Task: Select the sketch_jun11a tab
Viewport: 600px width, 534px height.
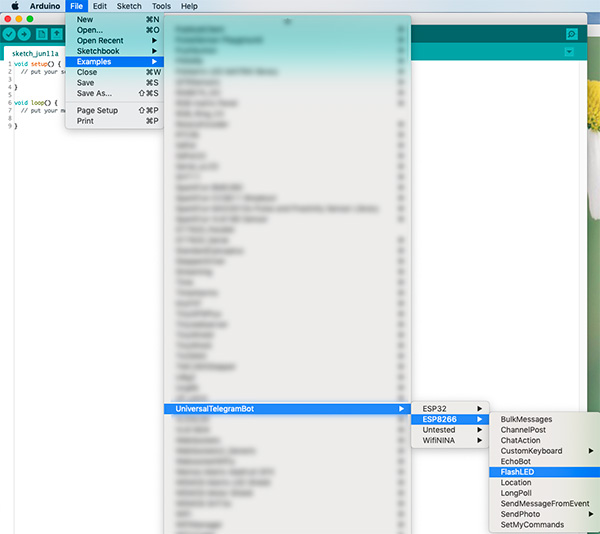Action: [x=35, y=54]
